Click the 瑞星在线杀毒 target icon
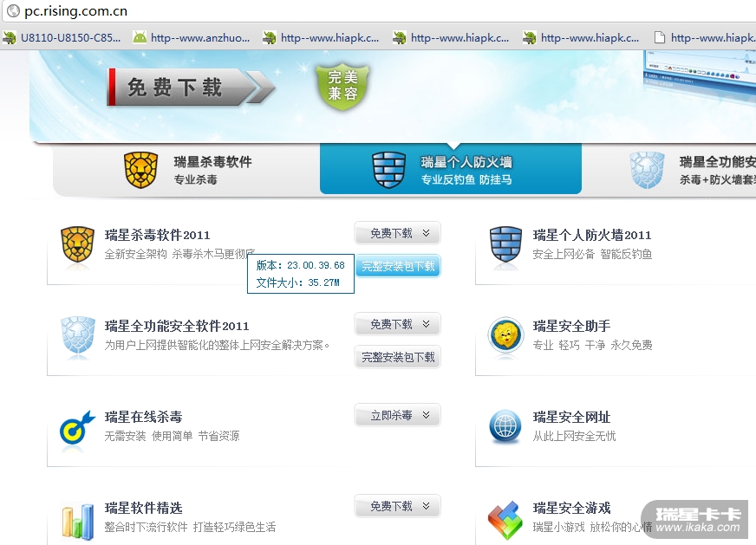This screenshot has height=545, width=756. click(x=76, y=427)
